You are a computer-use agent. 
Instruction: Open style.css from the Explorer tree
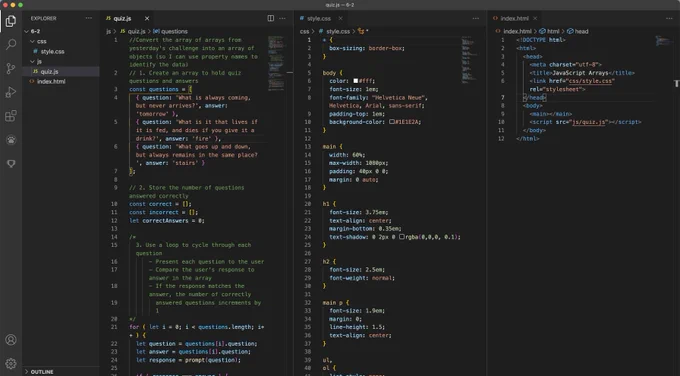[x=52, y=51]
